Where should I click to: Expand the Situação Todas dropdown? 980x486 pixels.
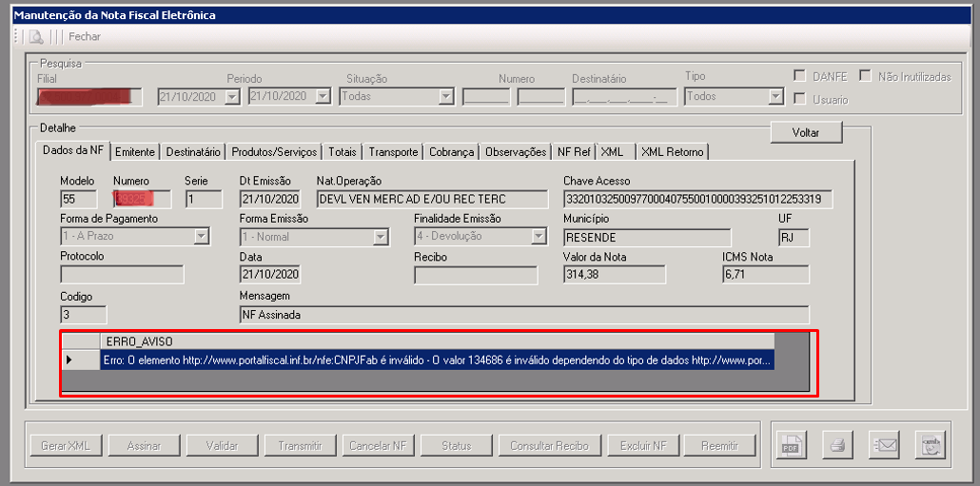(446, 97)
